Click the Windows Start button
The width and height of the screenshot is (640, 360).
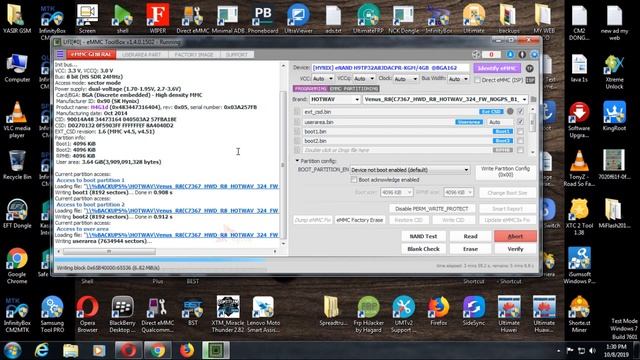point(12,351)
